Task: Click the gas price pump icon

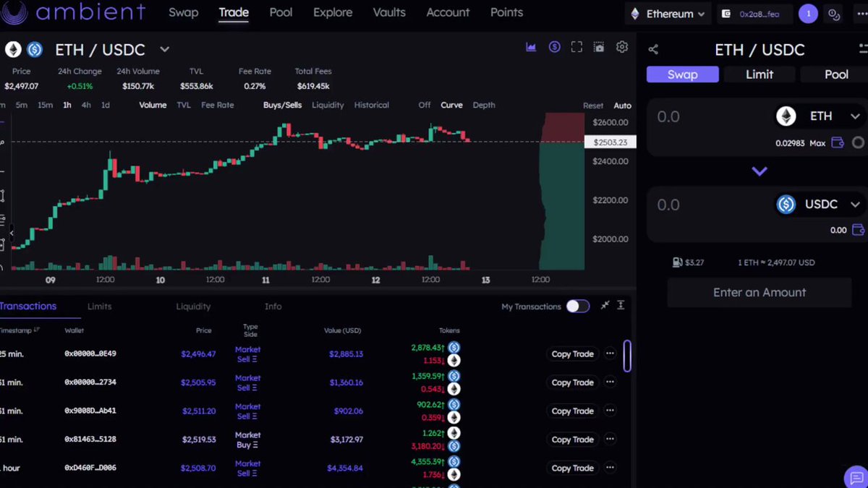Action: pos(678,262)
